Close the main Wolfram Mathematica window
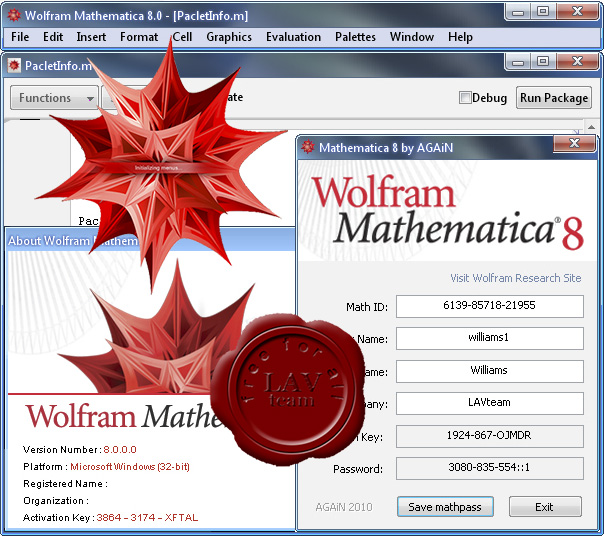604x536 pixels. (x=577, y=12)
